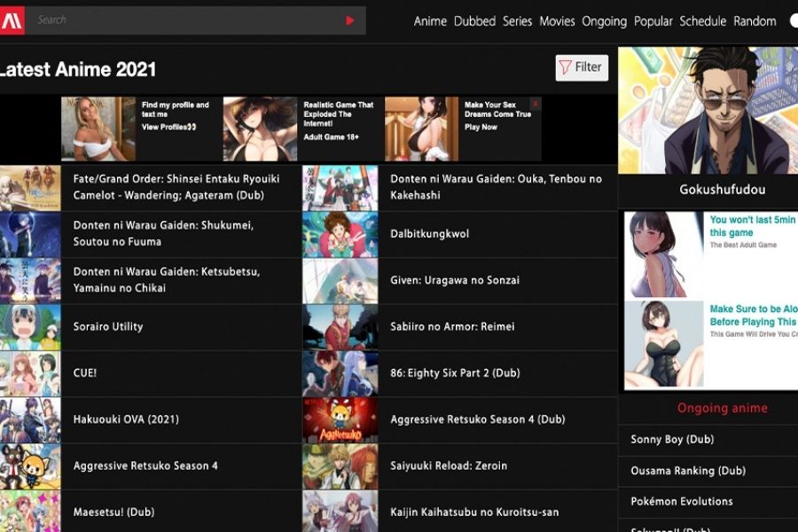Open the 'Realistic Game That Exploded' ad
Viewport: 798px width, 532px height.
click(x=303, y=129)
